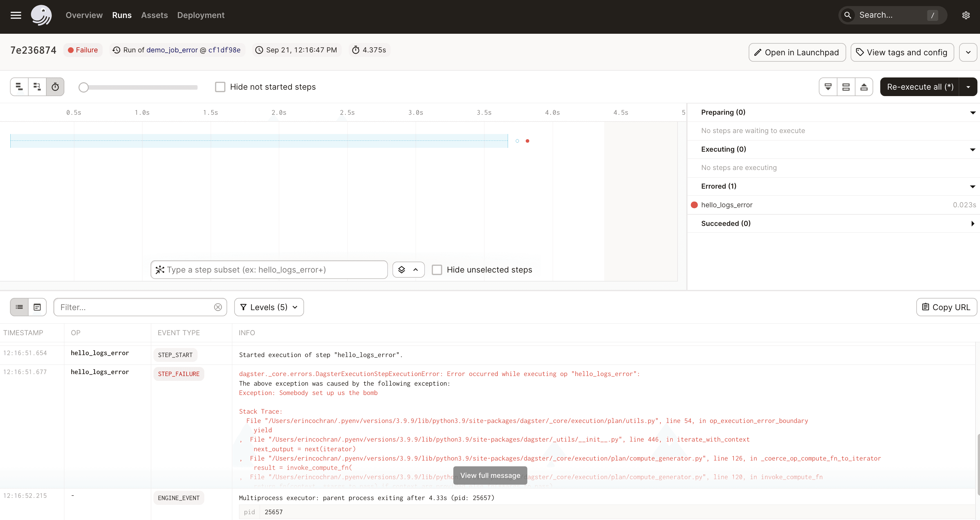Open the run in Launchpad
Viewport: 980px width, 520px height.
[x=797, y=52]
